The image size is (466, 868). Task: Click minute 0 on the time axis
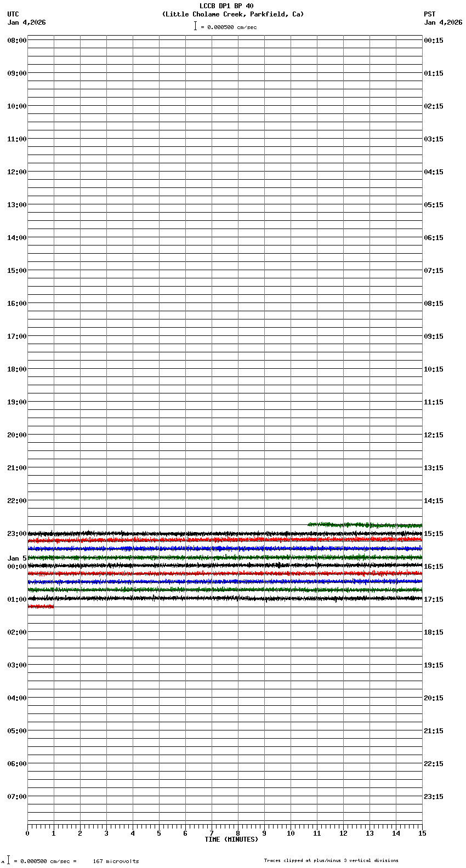click(x=27, y=833)
